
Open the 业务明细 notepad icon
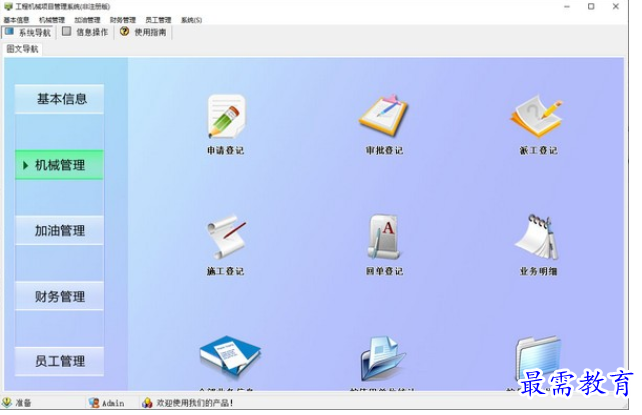[x=537, y=237]
